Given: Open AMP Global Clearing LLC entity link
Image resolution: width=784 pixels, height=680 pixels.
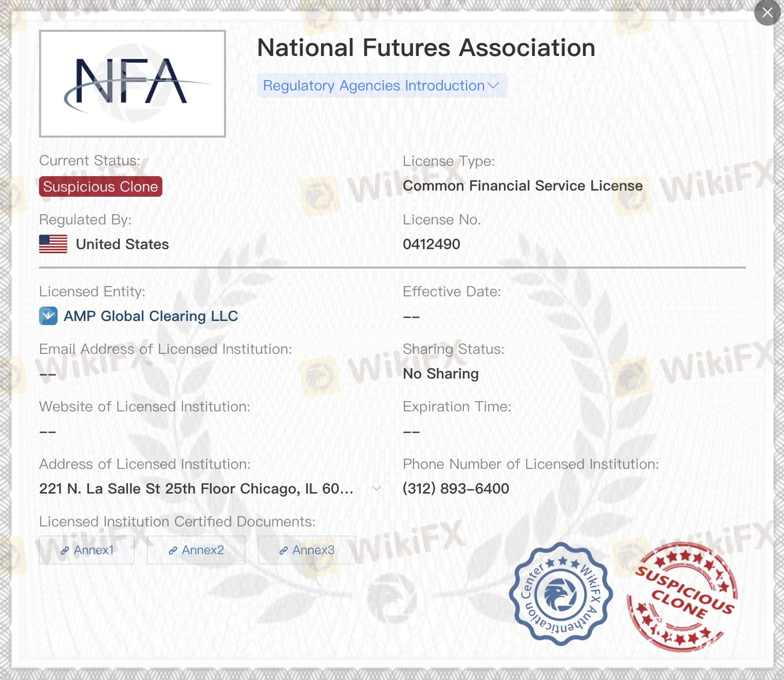Looking at the screenshot, I should tap(151, 316).
